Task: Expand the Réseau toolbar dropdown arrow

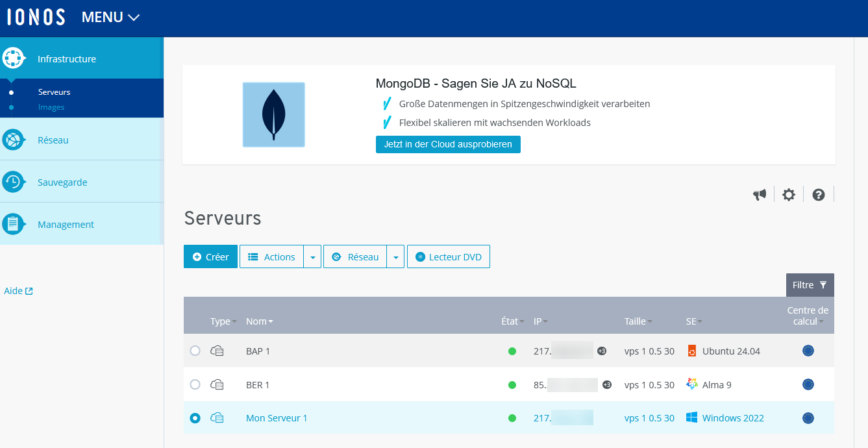Action: [396, 256]
